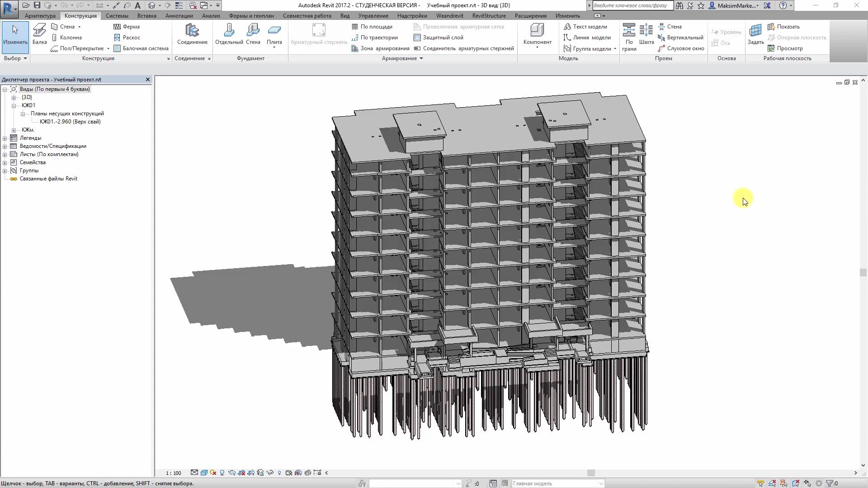868x488 pixels.
Task: Expand the {3D} tree node
Action: point(14,97)
